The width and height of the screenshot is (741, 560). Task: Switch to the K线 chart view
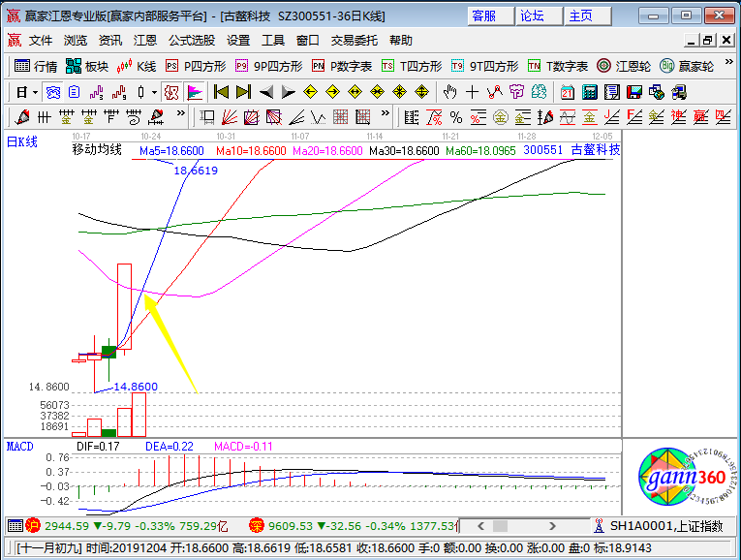tap(137, 66)
